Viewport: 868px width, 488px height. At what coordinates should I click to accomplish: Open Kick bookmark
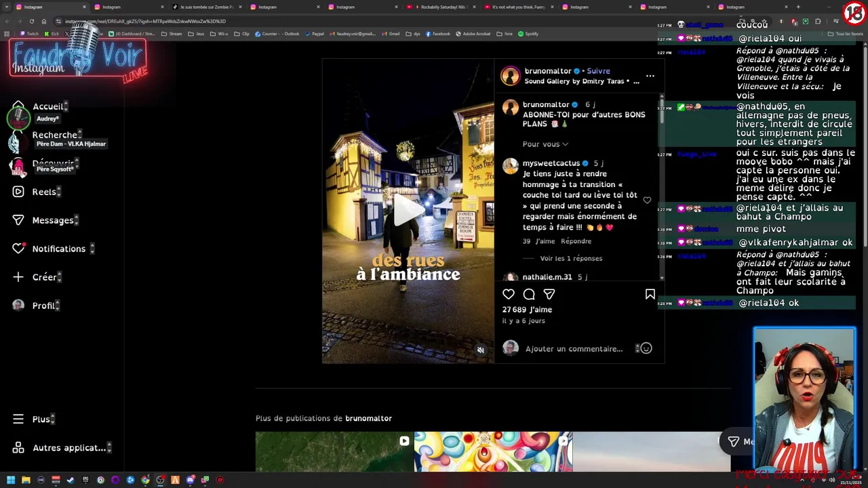pyautogui.click(x=52, y=34)
